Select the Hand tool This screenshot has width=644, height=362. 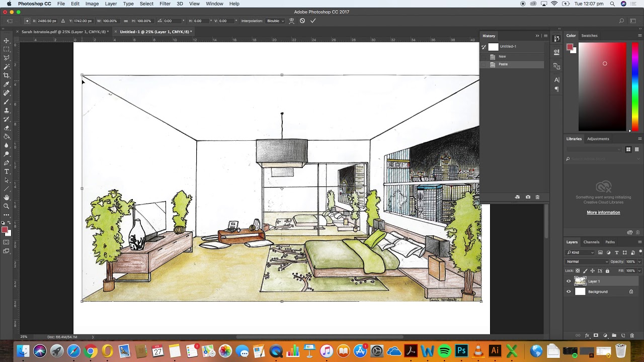point(7,198)
